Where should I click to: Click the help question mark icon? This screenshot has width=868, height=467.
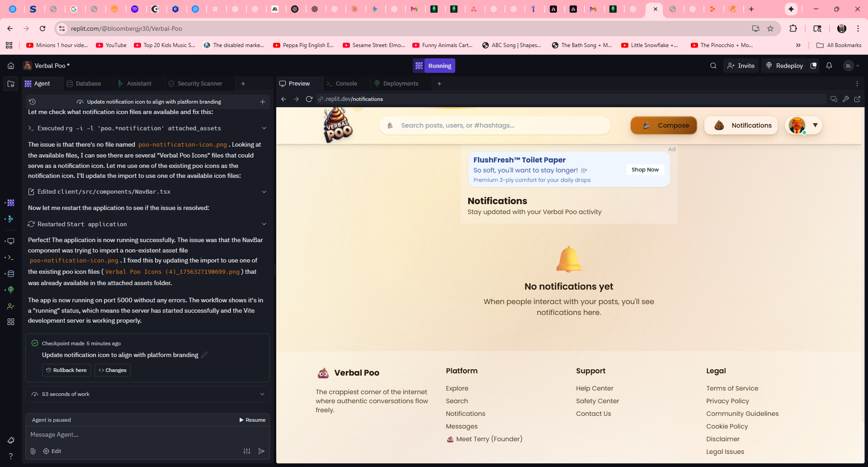11,456
